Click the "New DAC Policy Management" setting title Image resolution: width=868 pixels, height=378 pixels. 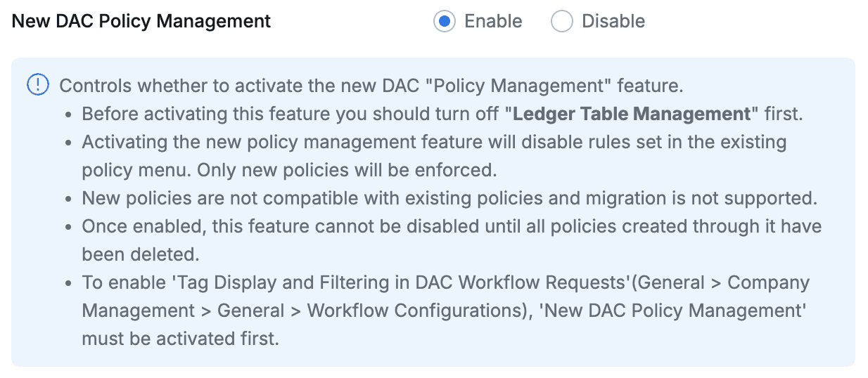(141, 21)
